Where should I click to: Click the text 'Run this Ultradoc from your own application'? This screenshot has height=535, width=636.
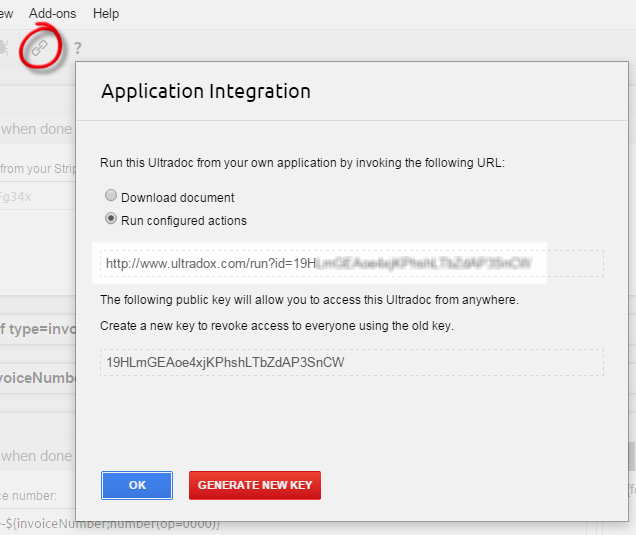(219, 163)
